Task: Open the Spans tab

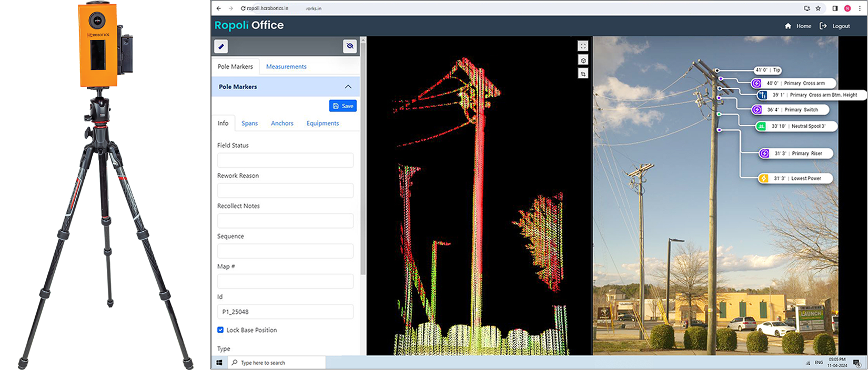Action: (249, 124)
